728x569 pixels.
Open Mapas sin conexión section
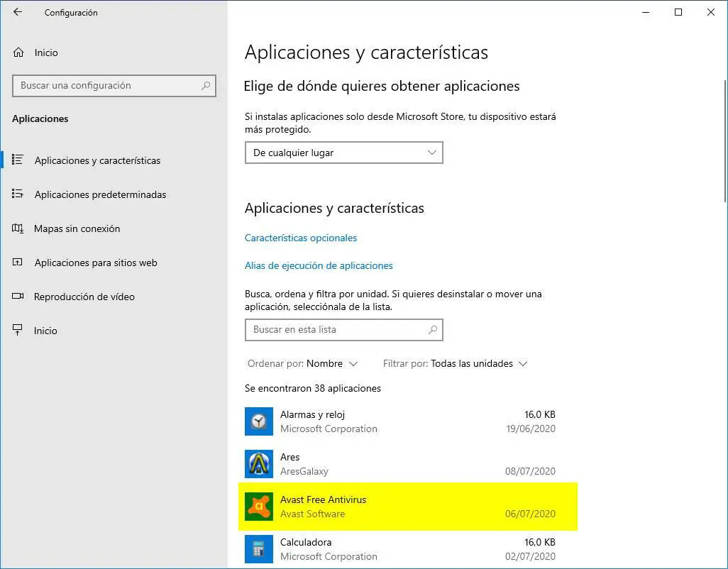click(77, 228)
